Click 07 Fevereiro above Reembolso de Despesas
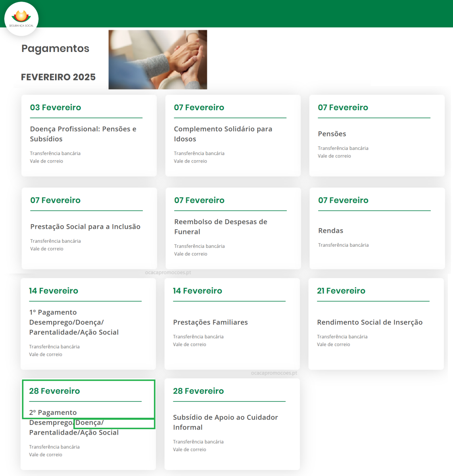The width and height of the screenshot is (453, 476). [200, 200]
